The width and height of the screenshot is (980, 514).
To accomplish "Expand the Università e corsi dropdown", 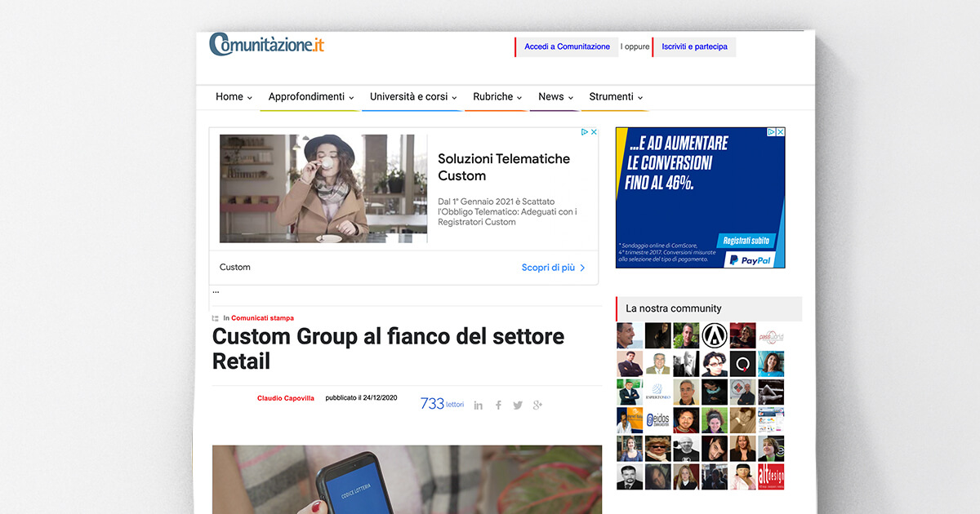I will point(413,96).
